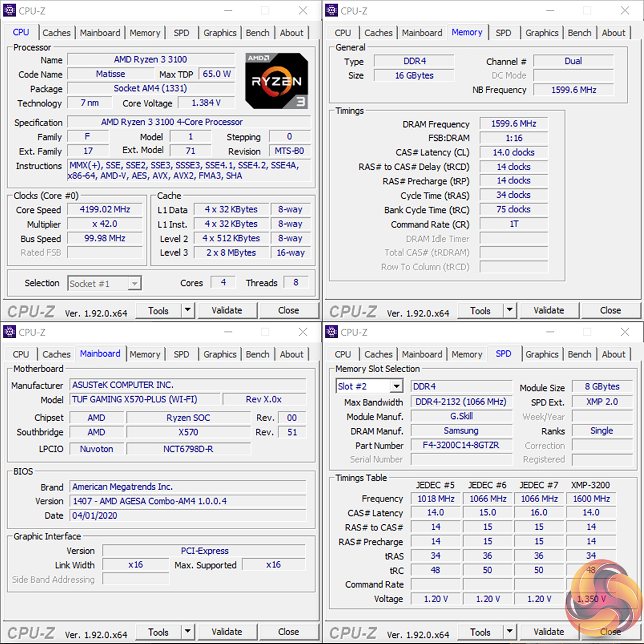Expand the Tools arrow in Mainboard window
644x644 pixels.
pos(188,632)
